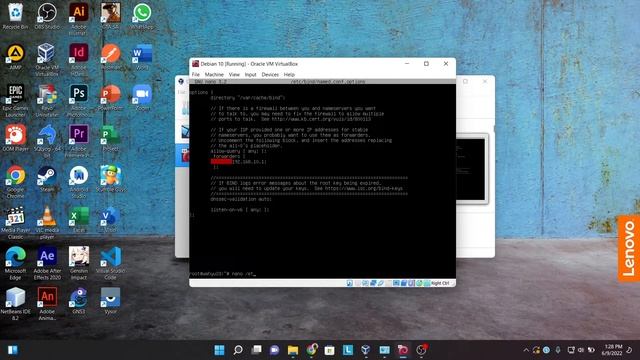Select Stumble Guys desktop shortcut

click(x=110, y=179)
